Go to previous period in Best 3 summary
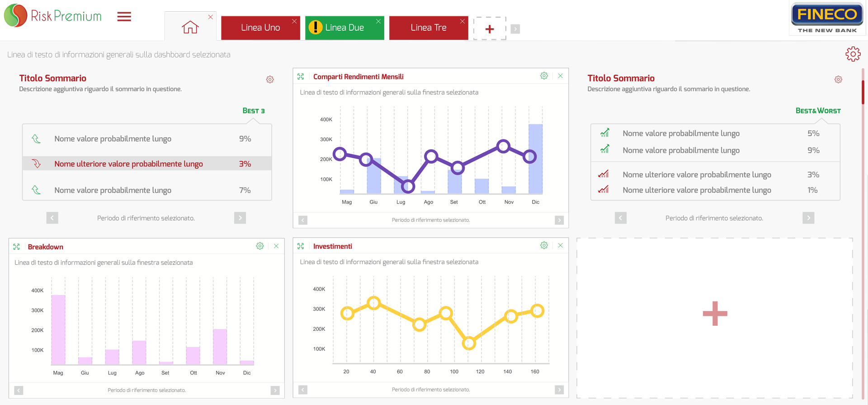 coord(52,218)
